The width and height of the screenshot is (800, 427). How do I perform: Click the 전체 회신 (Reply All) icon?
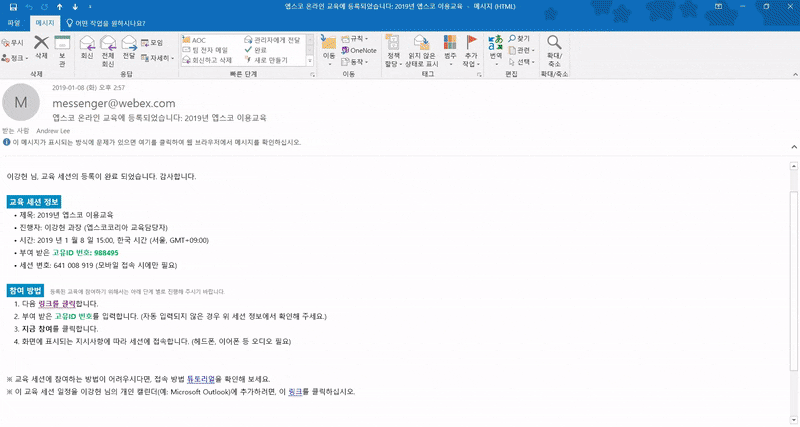click(109, 48)
